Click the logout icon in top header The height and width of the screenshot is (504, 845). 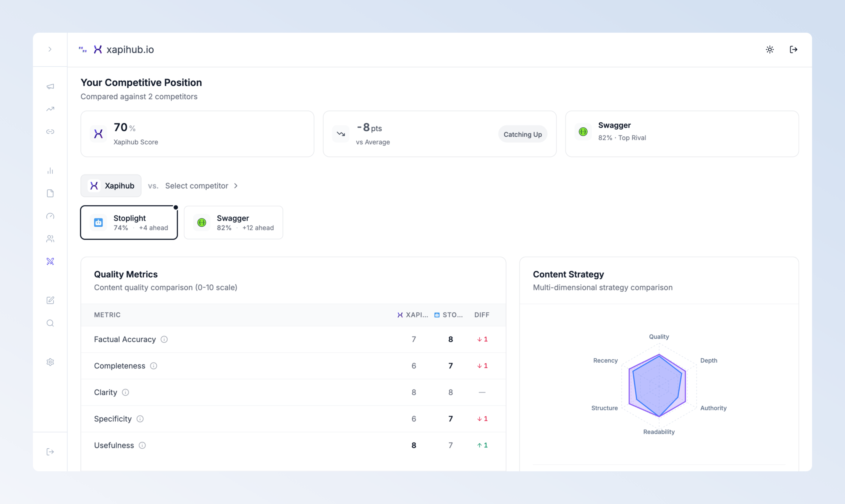click(793, 49)
